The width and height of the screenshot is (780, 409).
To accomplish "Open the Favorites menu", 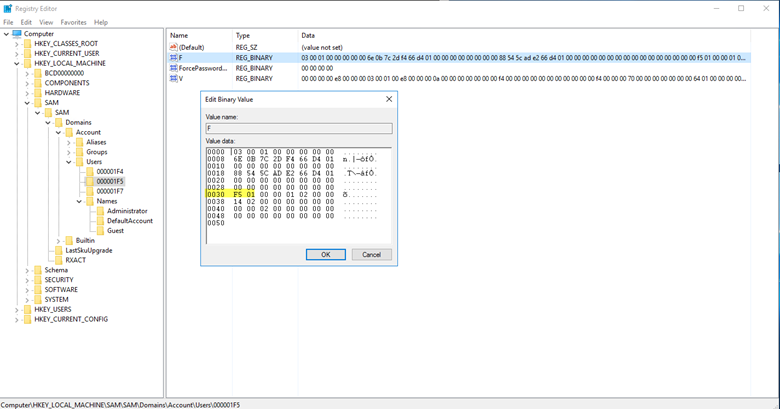I will click(74, 22).
